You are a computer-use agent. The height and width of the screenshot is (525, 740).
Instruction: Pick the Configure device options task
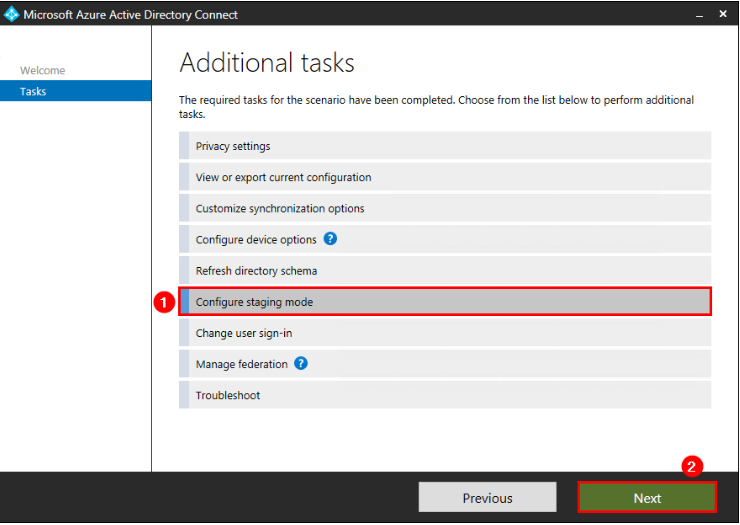pyautogui.click(x=445, y=239)
